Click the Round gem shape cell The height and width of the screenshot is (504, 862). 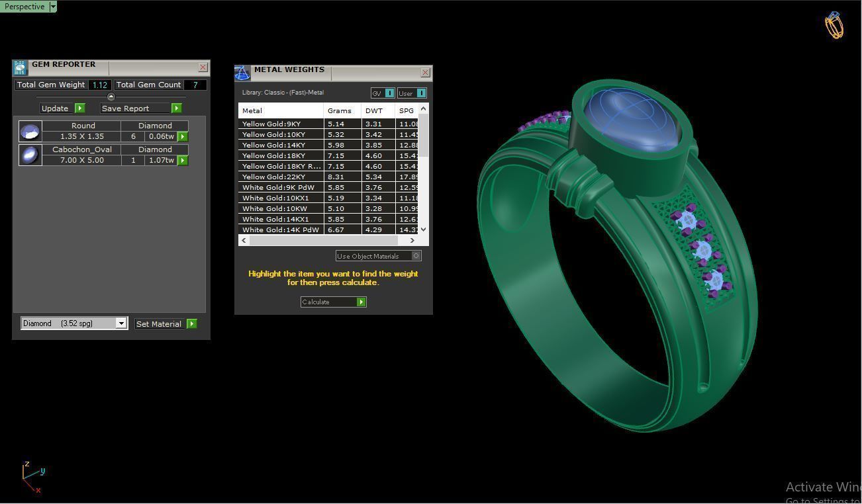83,126
